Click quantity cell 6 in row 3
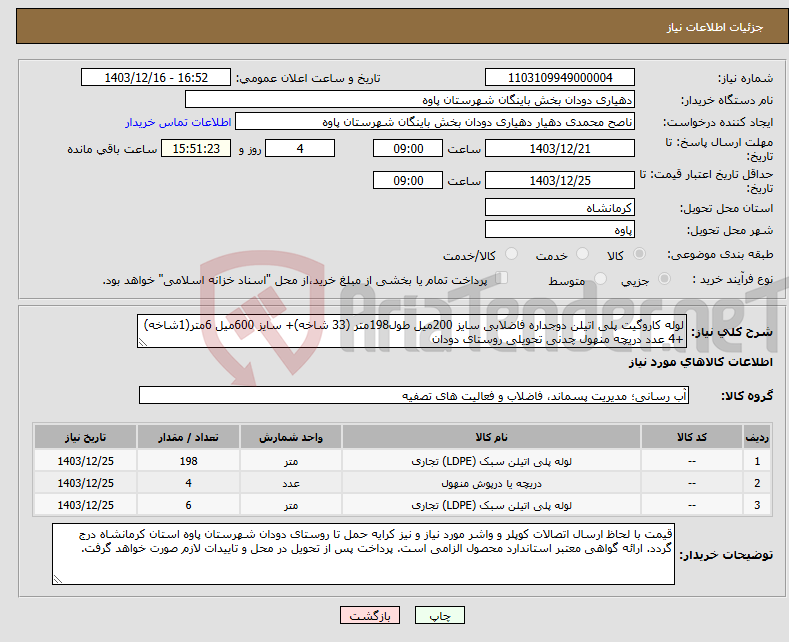 tap(188, 505)
